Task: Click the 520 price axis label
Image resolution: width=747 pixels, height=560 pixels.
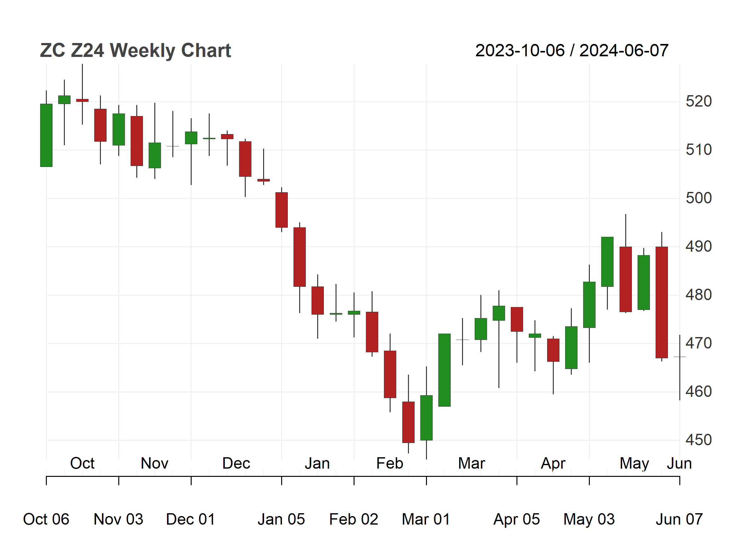Action: pos(699,101)
